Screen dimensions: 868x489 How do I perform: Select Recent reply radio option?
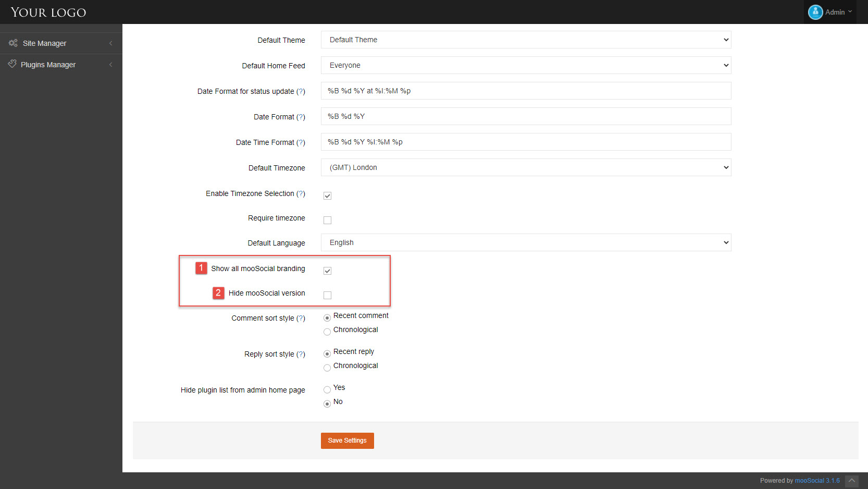327,353
